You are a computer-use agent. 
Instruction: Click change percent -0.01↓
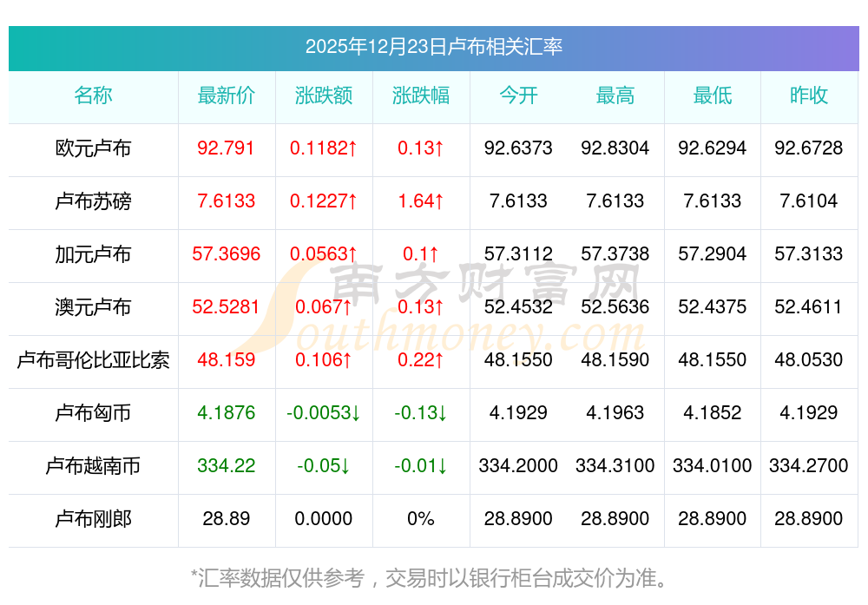point(421,465)
